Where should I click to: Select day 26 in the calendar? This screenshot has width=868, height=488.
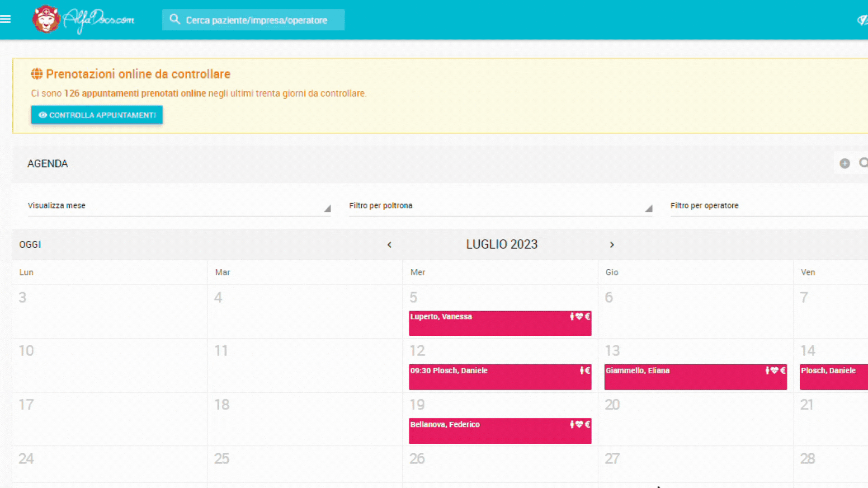pyautogui.click(x=417, y=459)
